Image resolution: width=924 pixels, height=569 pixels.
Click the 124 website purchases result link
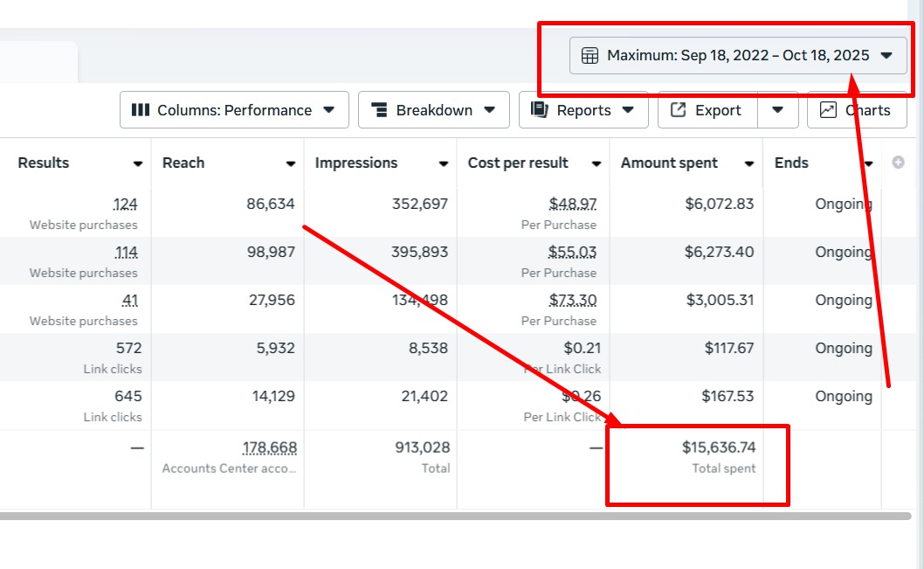pyautogui.click(x=126, y=205)
